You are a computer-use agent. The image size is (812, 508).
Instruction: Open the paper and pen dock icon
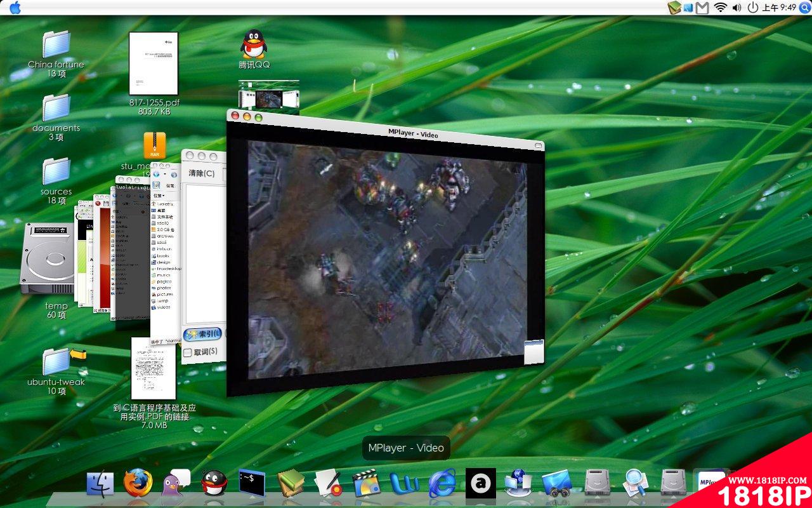tap(329, 483)
